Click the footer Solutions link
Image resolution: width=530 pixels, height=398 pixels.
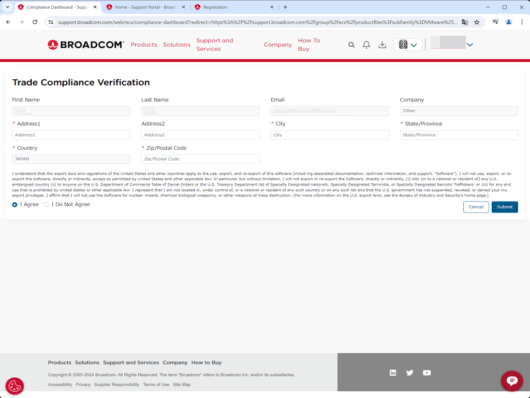pos(87,362)
